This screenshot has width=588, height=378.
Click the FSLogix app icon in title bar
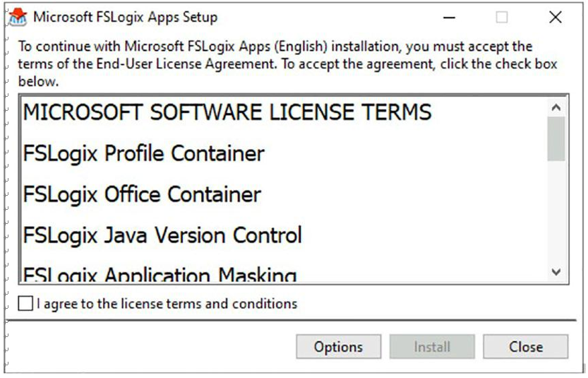(18, 17)
